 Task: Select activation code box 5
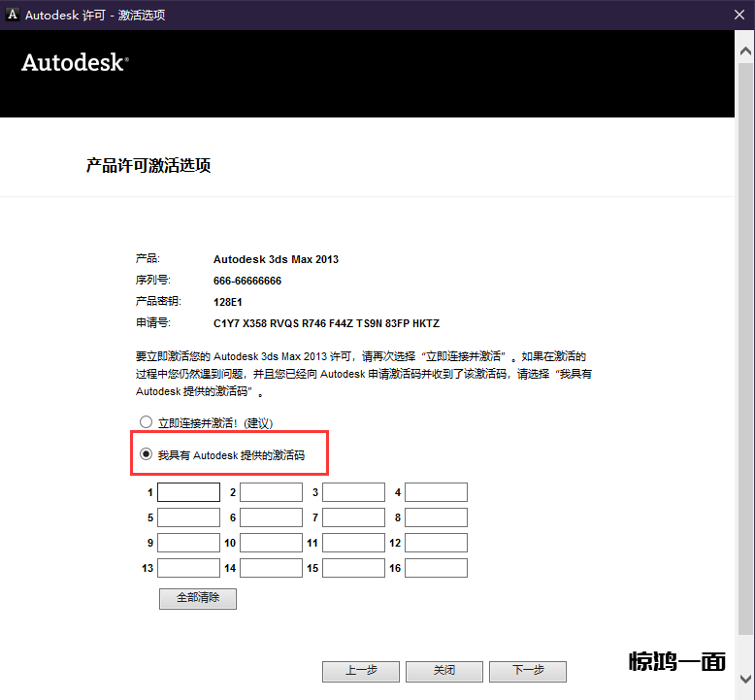coord(188,517)
